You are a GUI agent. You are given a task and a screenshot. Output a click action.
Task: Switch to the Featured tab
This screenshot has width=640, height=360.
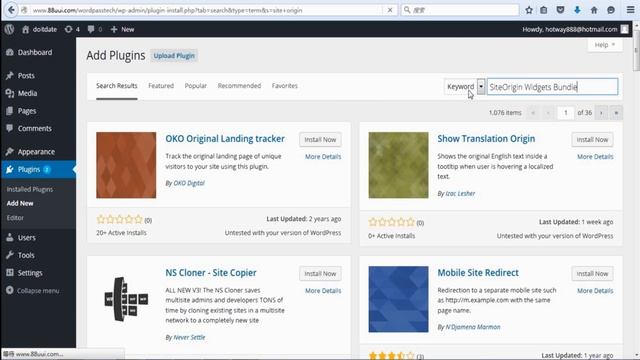pyautogui.click(x=161, y=86)
